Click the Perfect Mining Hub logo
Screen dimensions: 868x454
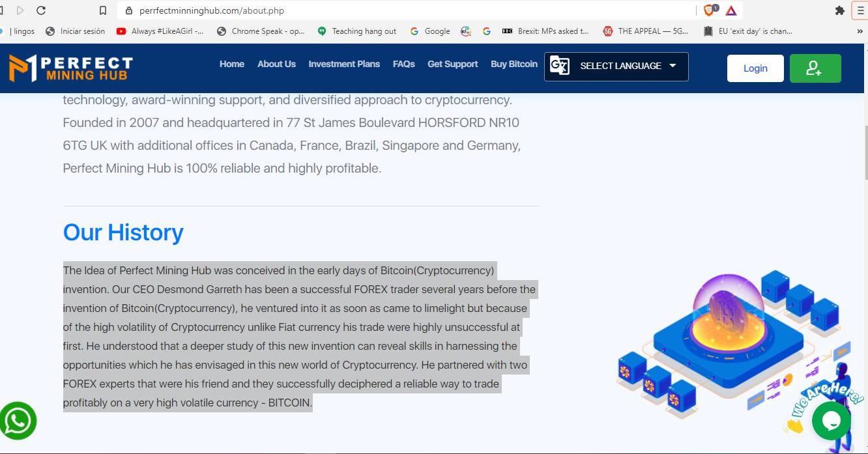pos(71,68)
